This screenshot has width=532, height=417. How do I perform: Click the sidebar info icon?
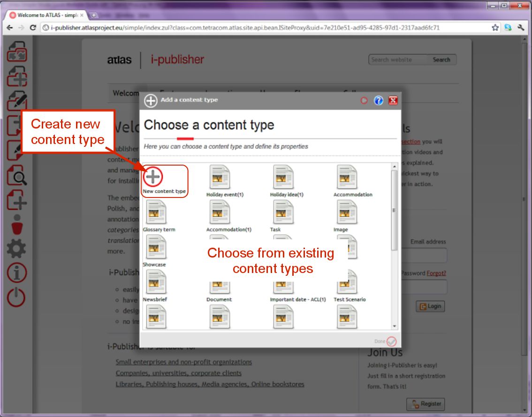(16, 273)
